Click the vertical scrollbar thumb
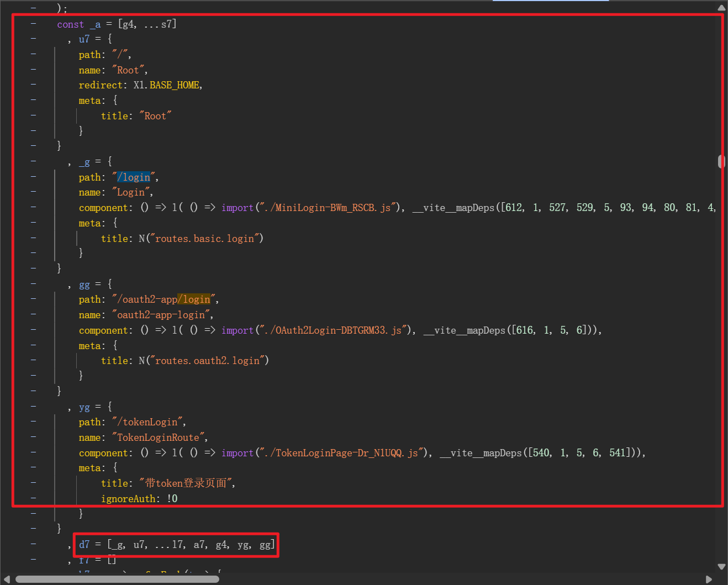 click(x=721, y=161)
